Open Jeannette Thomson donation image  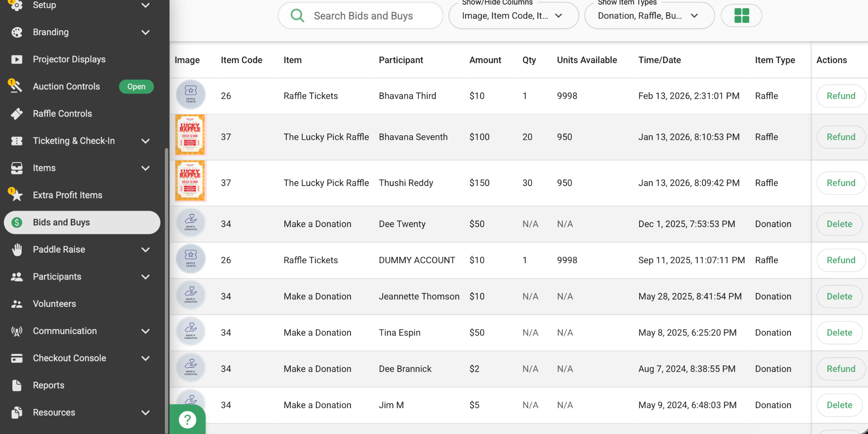190,295
